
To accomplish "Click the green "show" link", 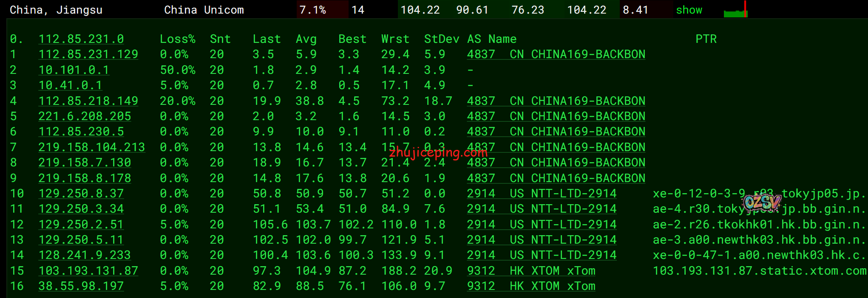I will pos(689,10).
